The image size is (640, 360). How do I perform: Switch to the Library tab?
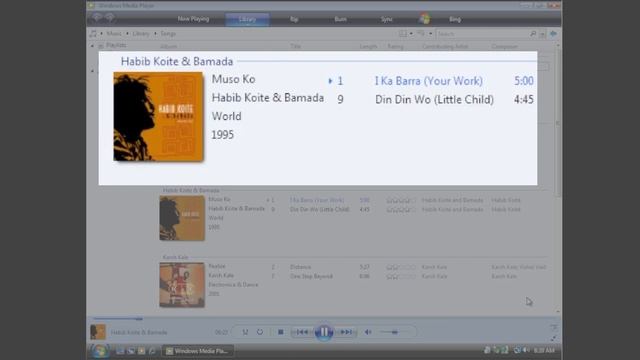(x=247, y=19)
